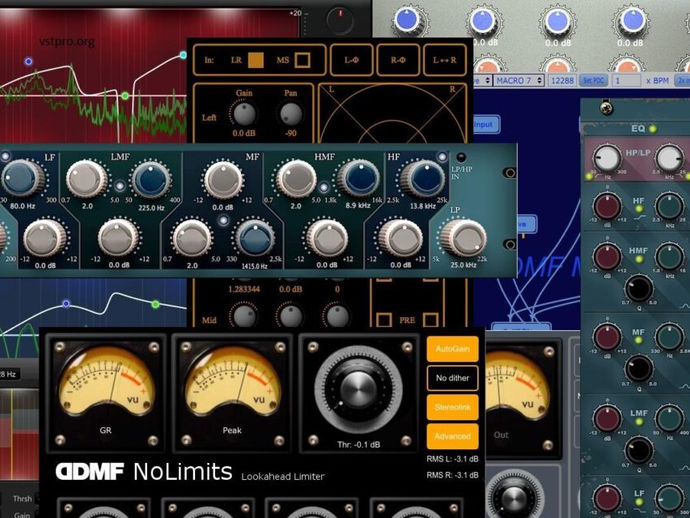Image resolution: width=690 pixels, height=518 pixels.
Task: Toggle the MF band LED in rack EQ
Action: click(x=223, y=220)
